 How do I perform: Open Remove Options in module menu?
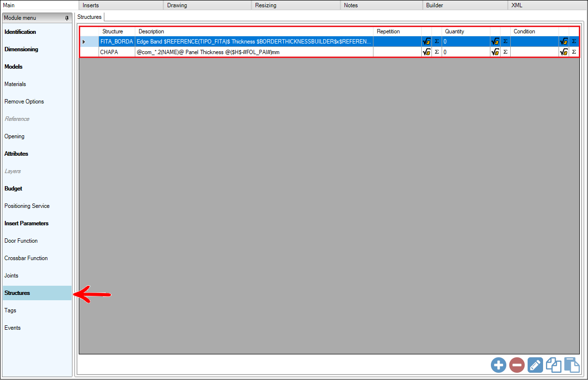coord(37,102)
